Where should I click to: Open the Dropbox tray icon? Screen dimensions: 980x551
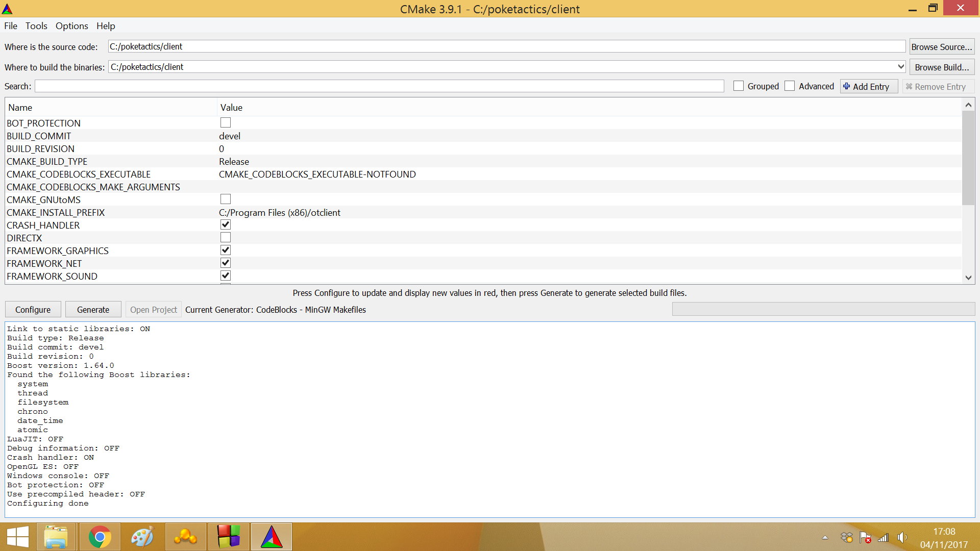(847, 537)
